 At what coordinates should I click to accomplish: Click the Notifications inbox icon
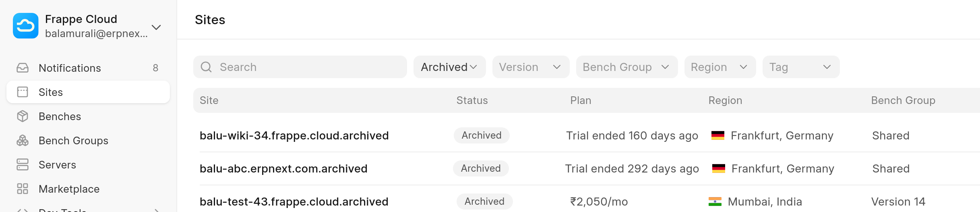[23, 68]
